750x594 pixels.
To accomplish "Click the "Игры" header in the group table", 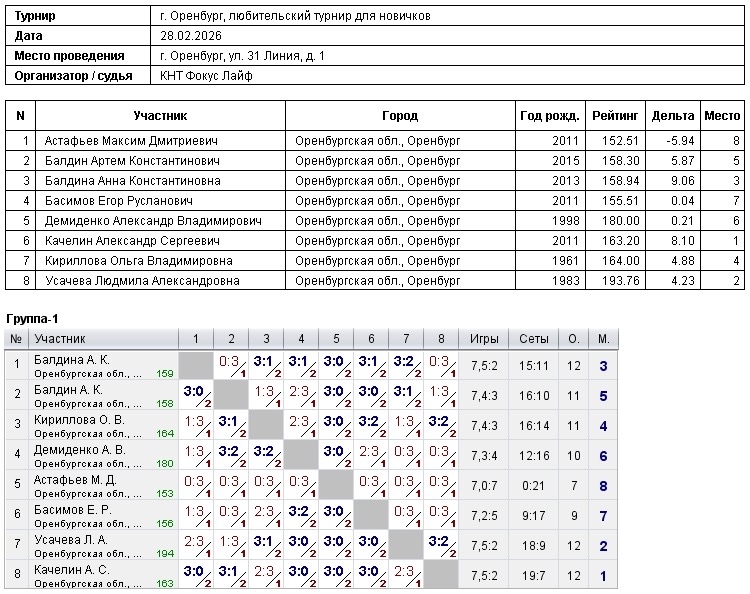I will point(485,339).
